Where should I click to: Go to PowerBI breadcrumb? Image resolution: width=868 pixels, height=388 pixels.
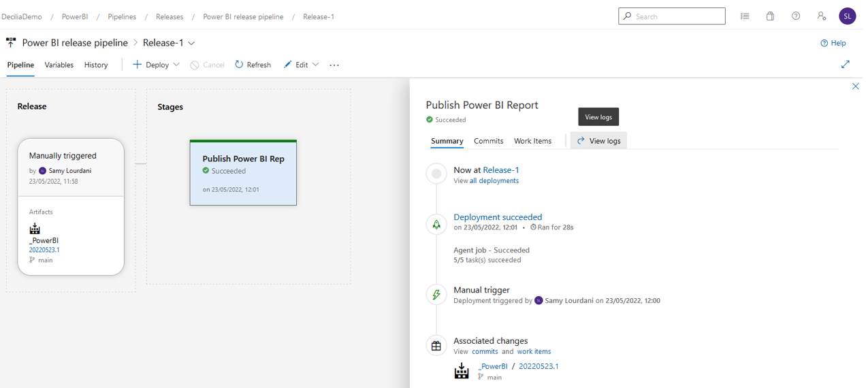(75, 16)
